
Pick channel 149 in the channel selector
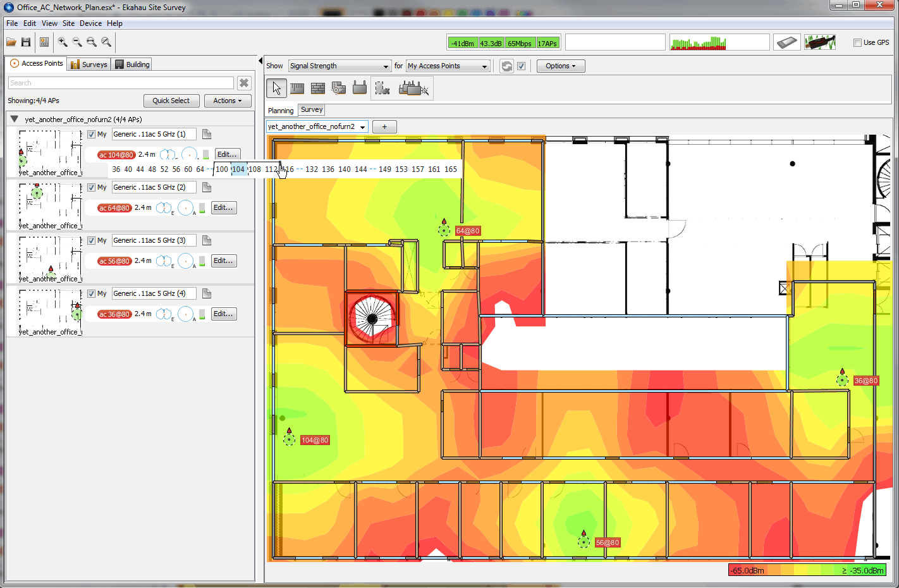(x=384, y=169)
